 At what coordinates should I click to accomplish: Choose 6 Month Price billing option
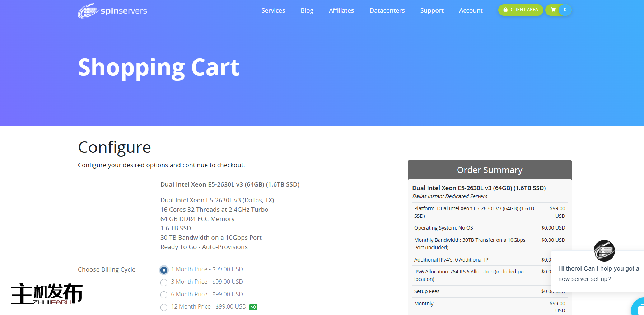[x=164, y=295]
